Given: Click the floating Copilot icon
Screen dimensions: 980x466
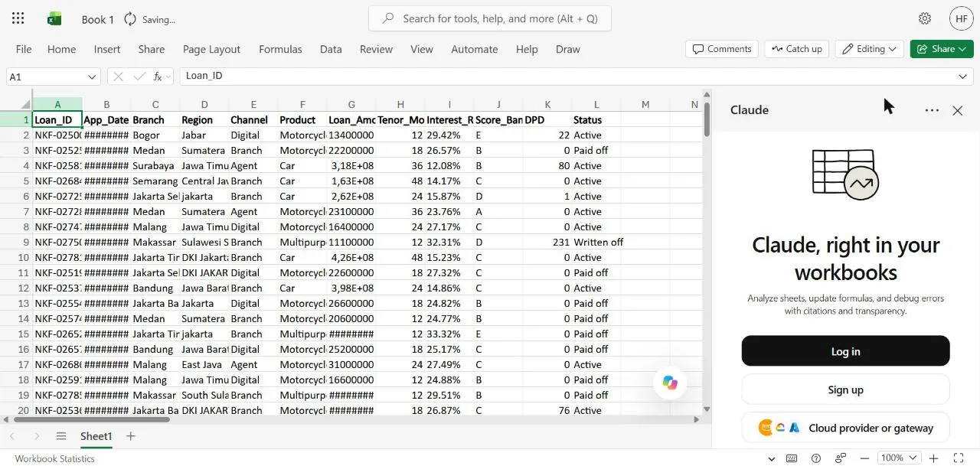Looking at the screenshot, I should pos(671,383).
